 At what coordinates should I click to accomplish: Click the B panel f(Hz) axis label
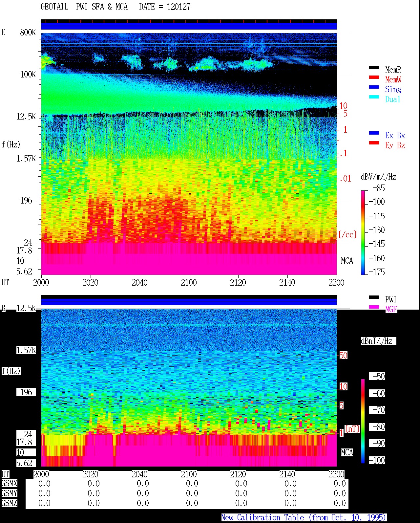11,371
